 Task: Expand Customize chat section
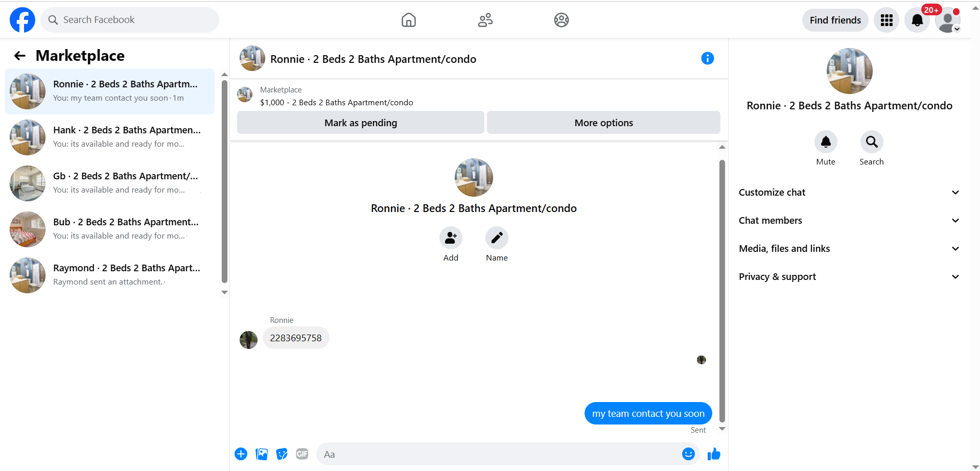click(849, 193)
